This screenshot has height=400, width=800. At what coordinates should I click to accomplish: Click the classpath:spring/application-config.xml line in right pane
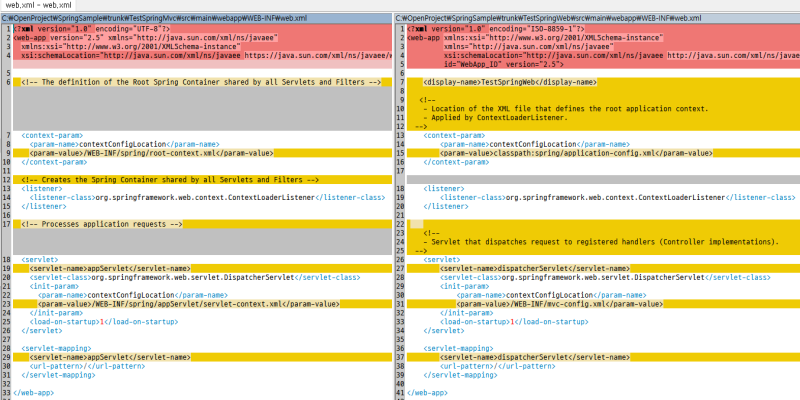[603, 153]
